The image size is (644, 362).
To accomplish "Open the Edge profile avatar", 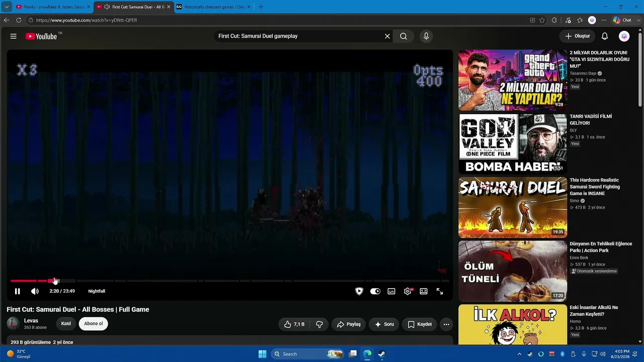I will [592, 20].
